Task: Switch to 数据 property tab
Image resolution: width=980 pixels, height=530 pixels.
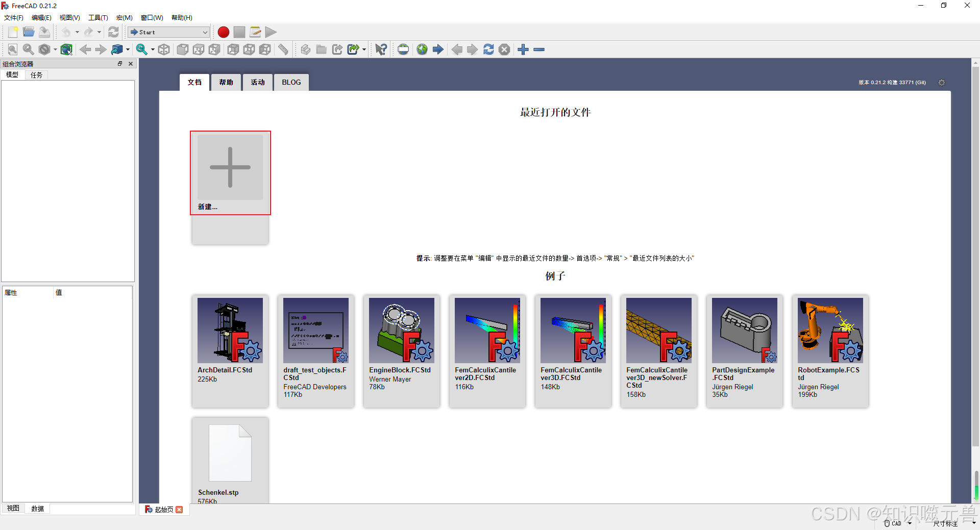Action: click(x=37, y=509)
